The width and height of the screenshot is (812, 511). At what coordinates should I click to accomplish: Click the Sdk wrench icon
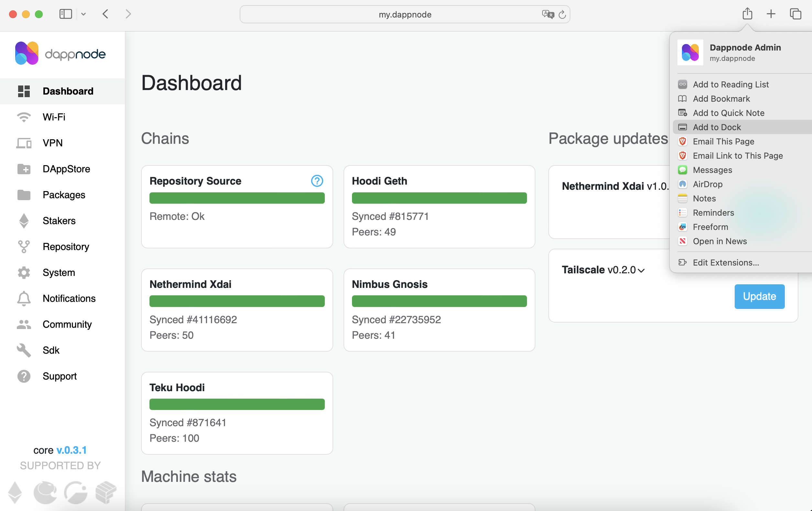click(x=24, y=350)
